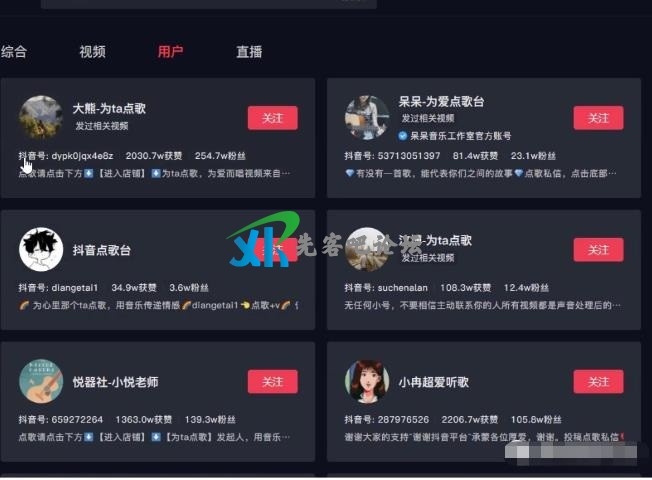Viewport: 652px width, 480px height.
Task: Switch to the 视频 tab
Action: (x=92, y=52)
